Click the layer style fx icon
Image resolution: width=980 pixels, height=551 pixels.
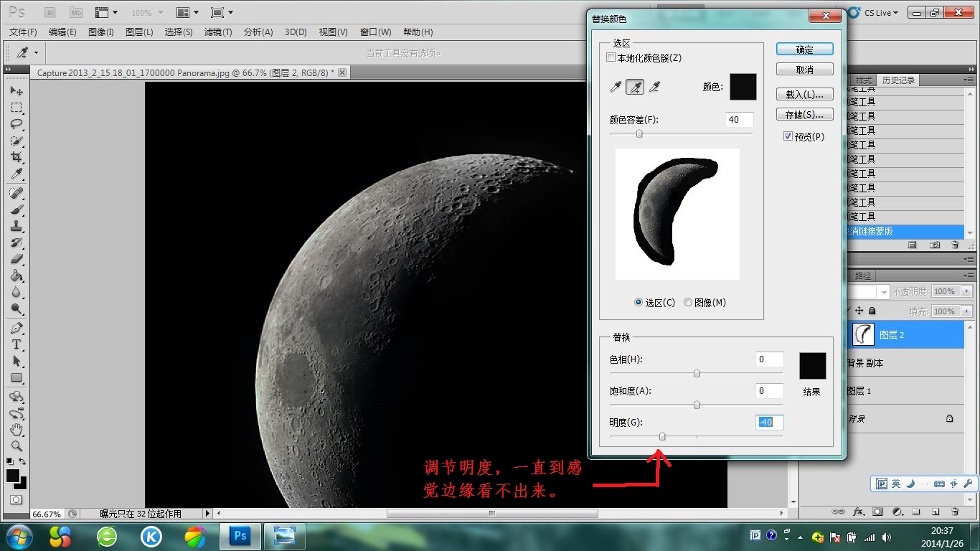(x=858, y=512)
